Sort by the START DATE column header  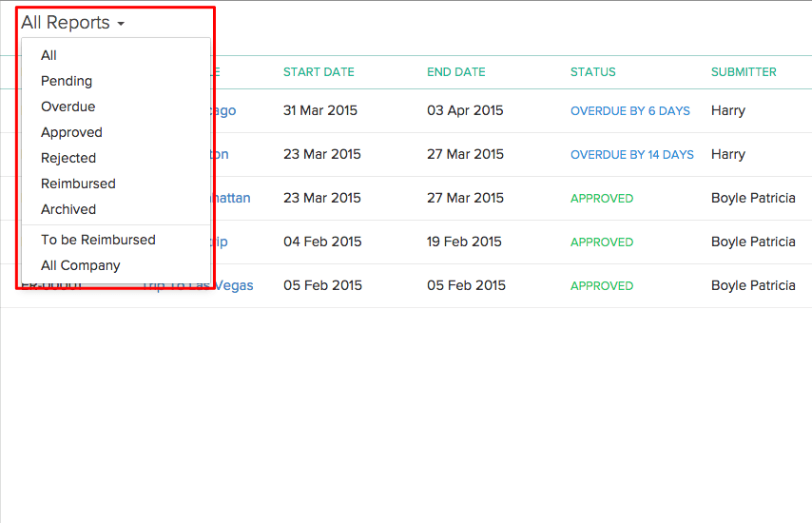tap(319, 72)
